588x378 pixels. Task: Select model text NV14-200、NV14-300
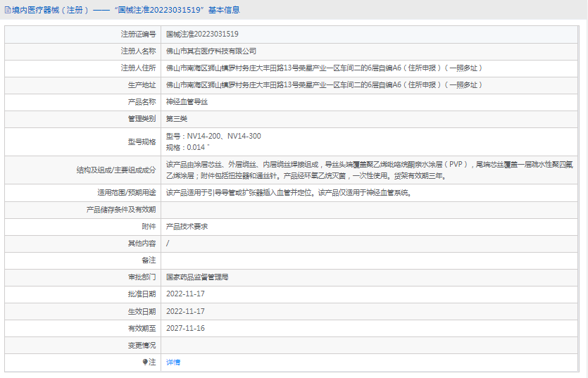point(224,136)
